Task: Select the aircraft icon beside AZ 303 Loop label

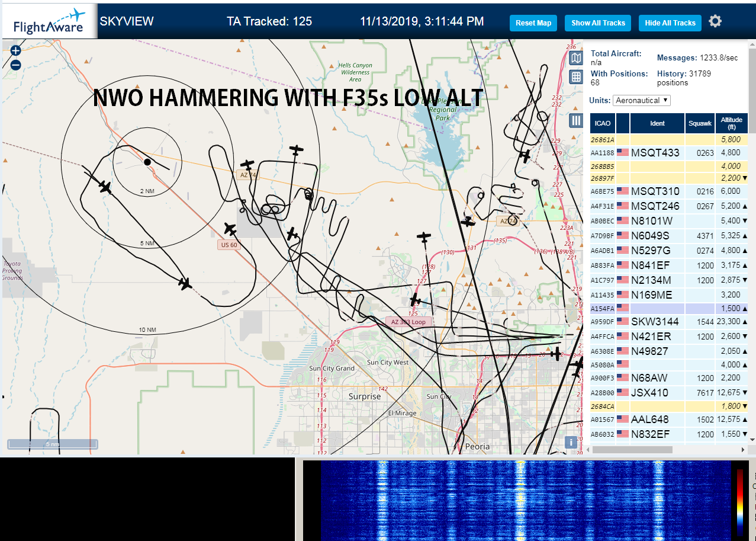Action: click(416, 299)
